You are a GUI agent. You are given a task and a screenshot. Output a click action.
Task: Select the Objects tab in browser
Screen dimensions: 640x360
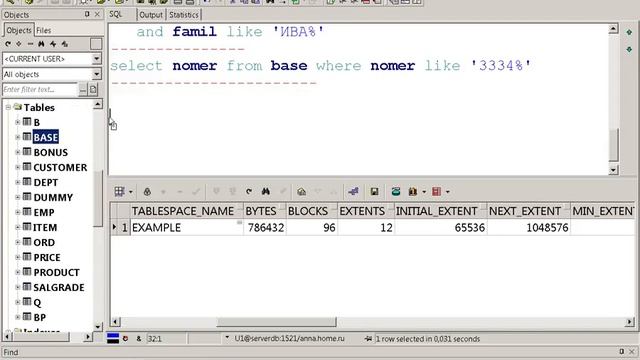point(19,30)
